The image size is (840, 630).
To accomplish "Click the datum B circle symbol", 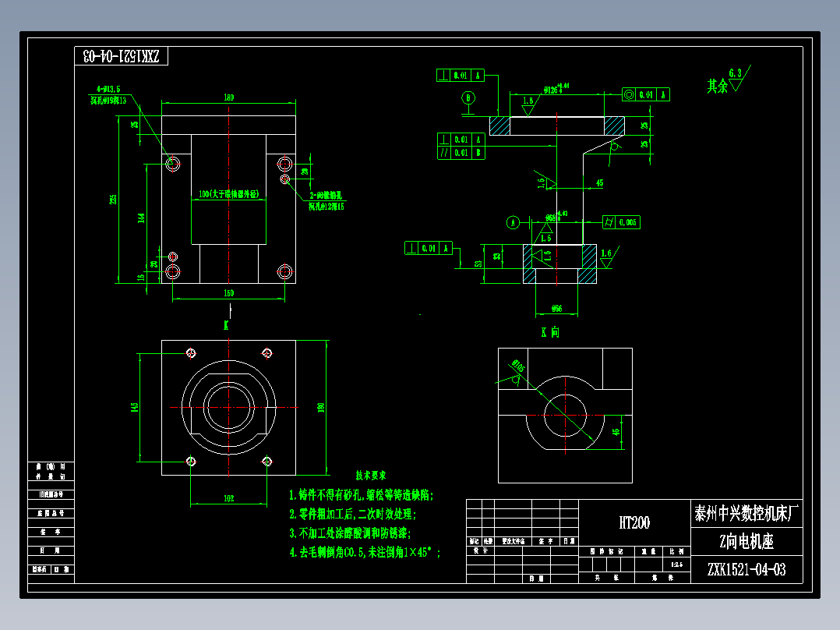I will point(469,98).
